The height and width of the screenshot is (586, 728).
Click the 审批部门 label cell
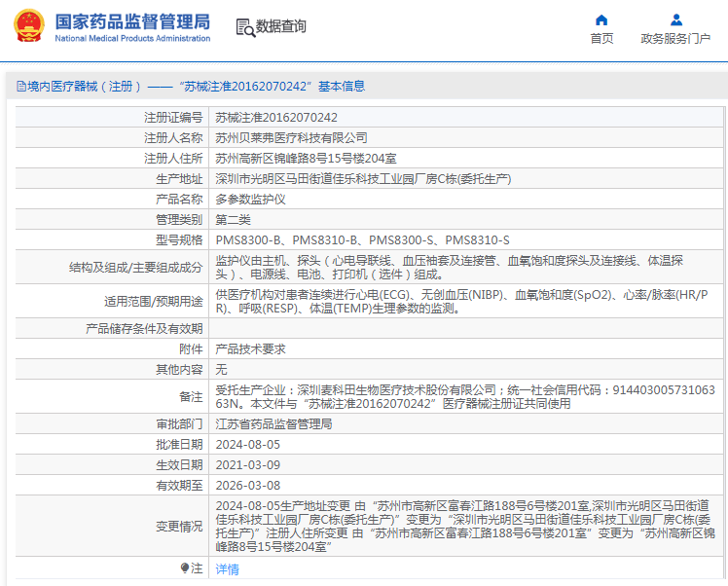click(112, 424)
